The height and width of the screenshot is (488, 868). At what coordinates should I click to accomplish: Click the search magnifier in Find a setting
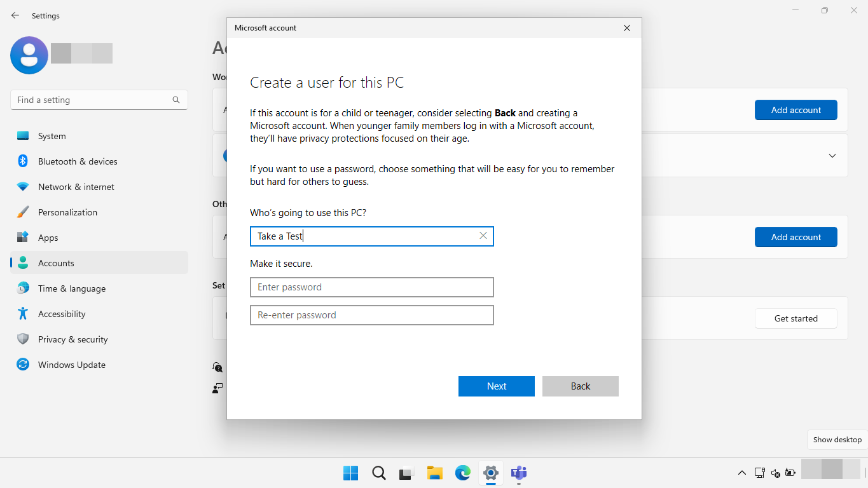click(176, 100)
